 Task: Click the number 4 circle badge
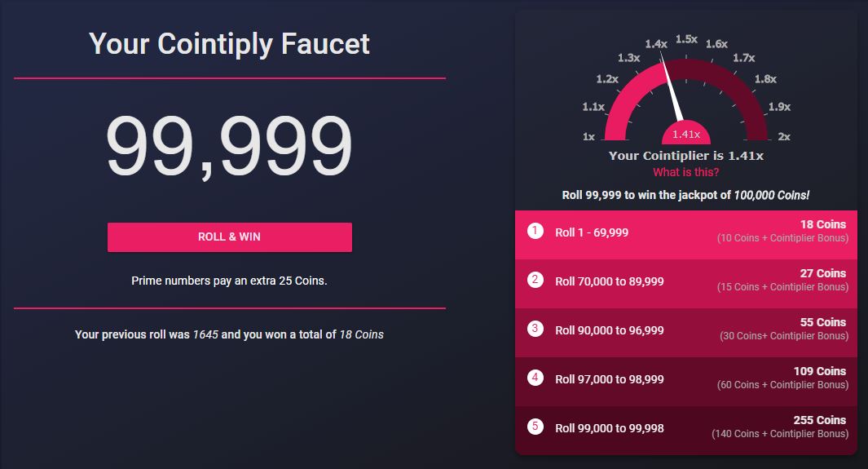tap(535, 378)
